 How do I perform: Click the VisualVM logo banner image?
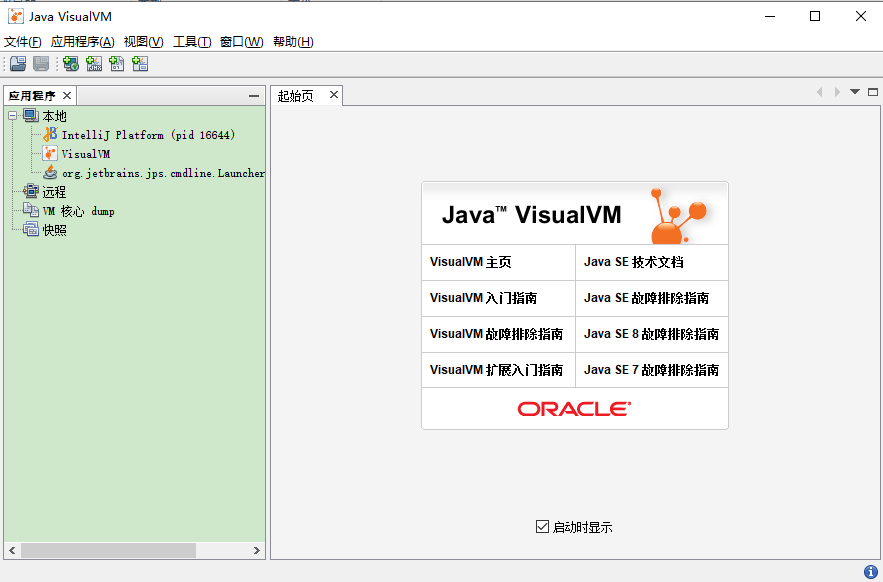[574, 214]
